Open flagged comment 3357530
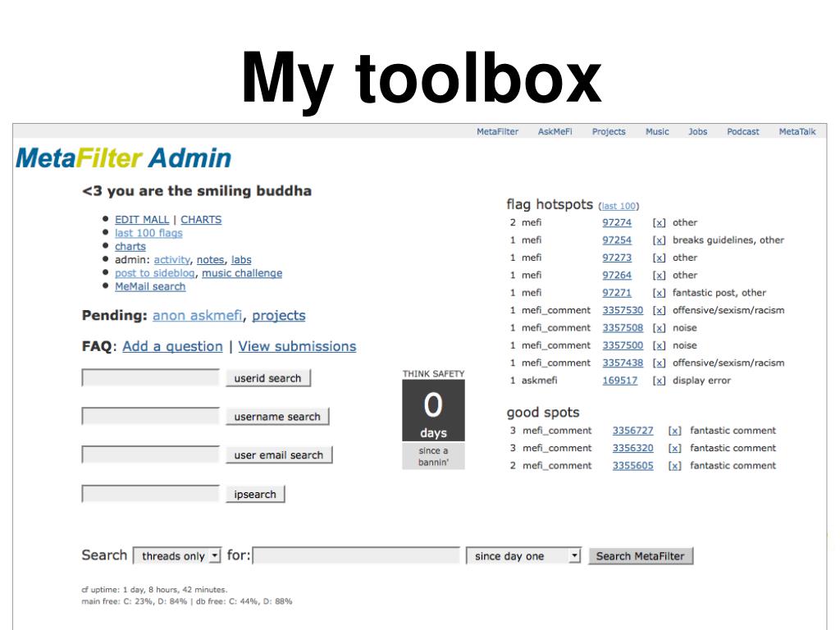The height and width of the screenshot is (630, 840). [623, 310]
